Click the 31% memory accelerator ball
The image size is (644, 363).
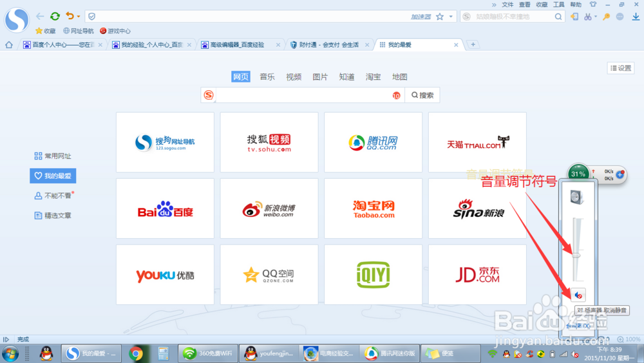click(x=578, y=174)
